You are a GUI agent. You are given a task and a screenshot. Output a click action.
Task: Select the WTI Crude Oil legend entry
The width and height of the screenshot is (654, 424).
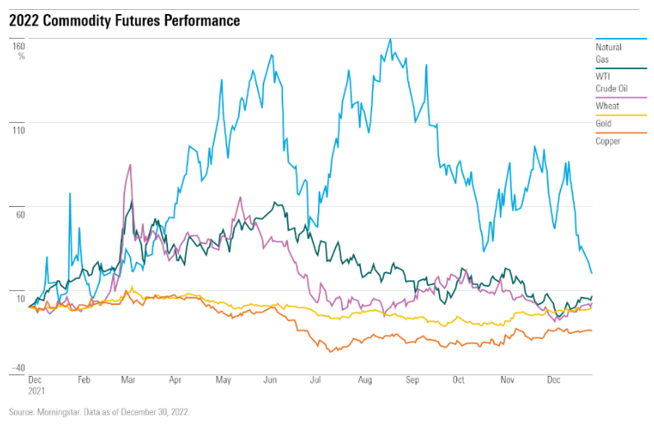click(x=611, y=81)
